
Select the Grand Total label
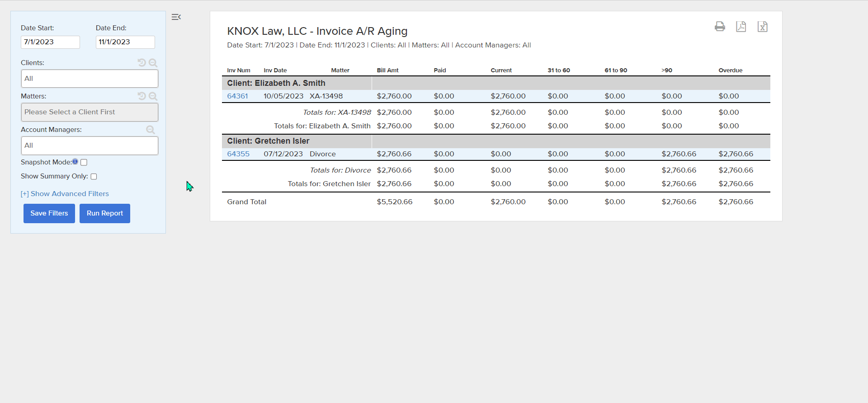247,202
